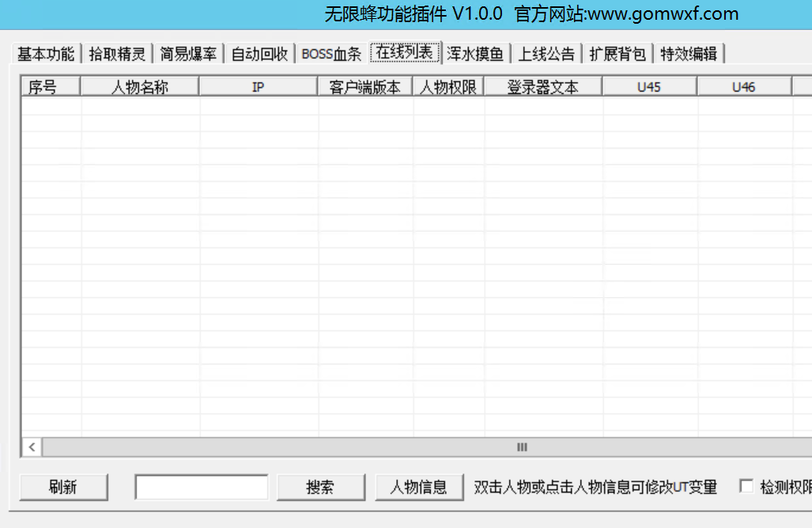
Task: Switch to the 基本功能 tab
Action: (46, 54)
